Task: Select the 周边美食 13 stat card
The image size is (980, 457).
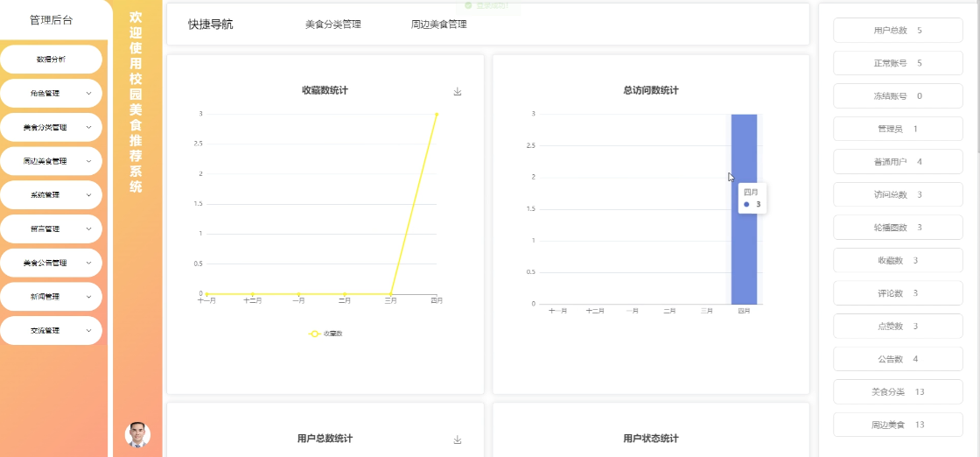Action: pos(898,425)
